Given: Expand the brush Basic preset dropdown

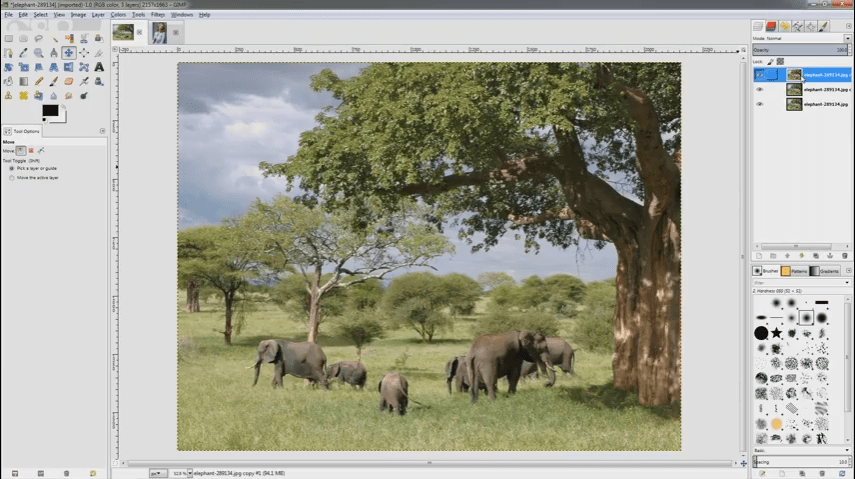Looking at the screenshot, I should point(800,450).
